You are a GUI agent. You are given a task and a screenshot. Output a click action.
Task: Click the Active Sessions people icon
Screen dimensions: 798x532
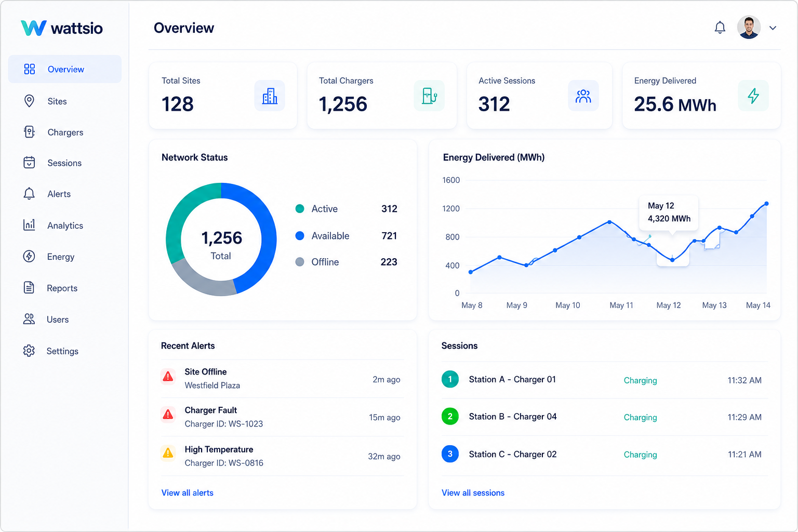coord(583,96)
